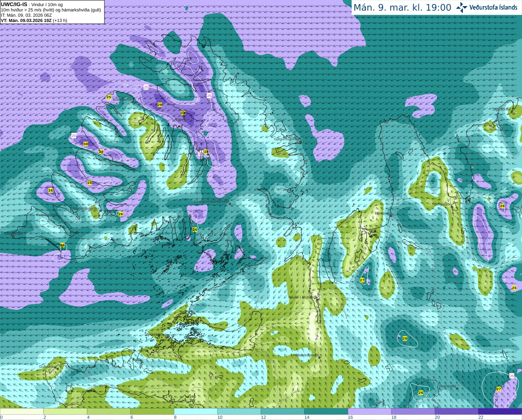Pick the 14–16 m/s dark teal legend swatch
This screenshot has width=522, height=420.
(326, 411)
